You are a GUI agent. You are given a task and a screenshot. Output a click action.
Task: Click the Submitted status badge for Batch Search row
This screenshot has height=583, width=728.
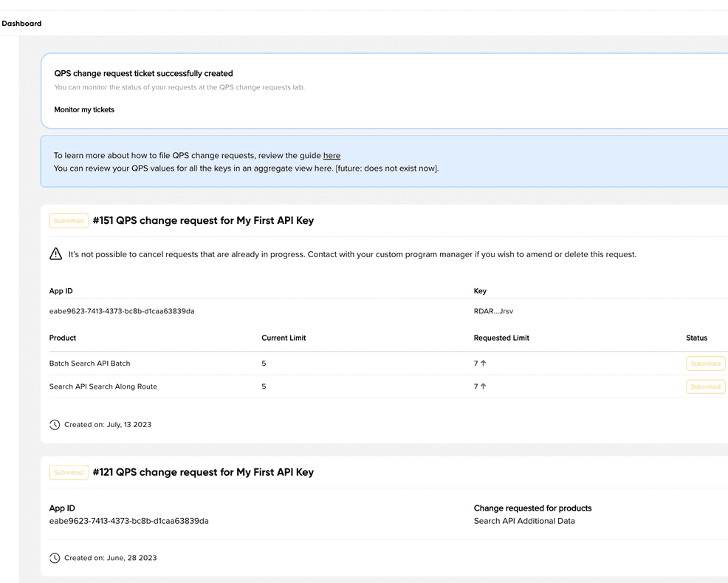tap(705, 364)
